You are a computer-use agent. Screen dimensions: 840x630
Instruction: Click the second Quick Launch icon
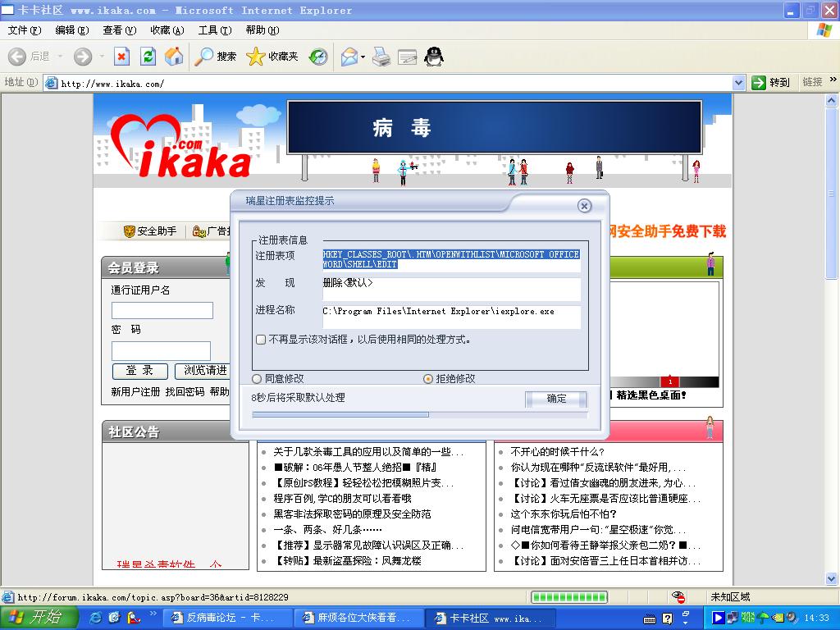tap(114, 618)
